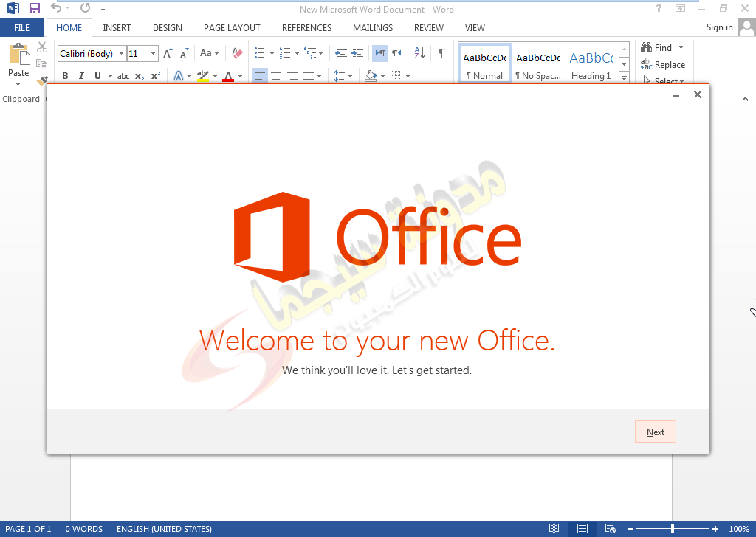Switch to the DESIGN tab
Screen dimensions: 756x537
(x=168, y=28)
